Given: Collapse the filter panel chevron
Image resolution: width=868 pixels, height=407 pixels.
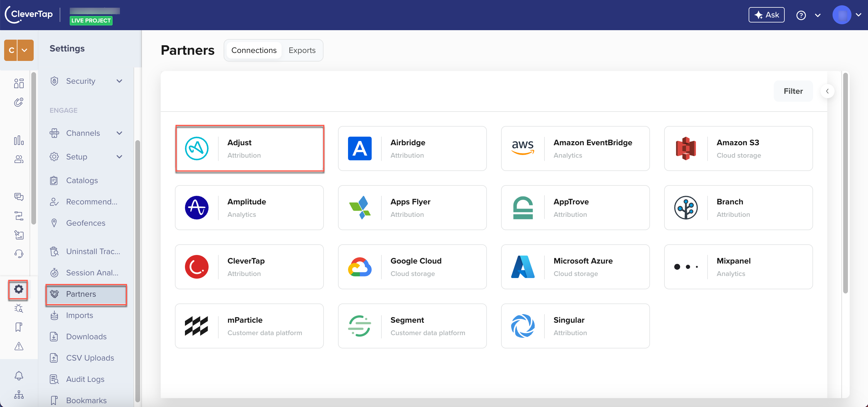Looking at the screenshot, I should point(827,91).
